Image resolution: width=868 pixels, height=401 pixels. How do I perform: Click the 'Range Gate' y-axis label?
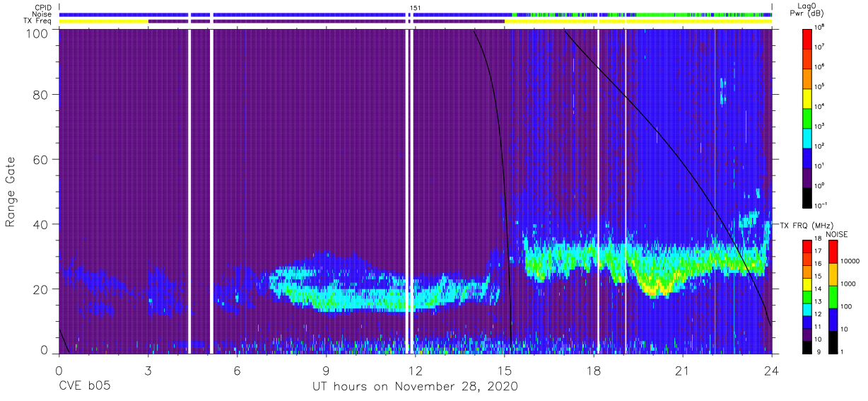tap(11, 192)
